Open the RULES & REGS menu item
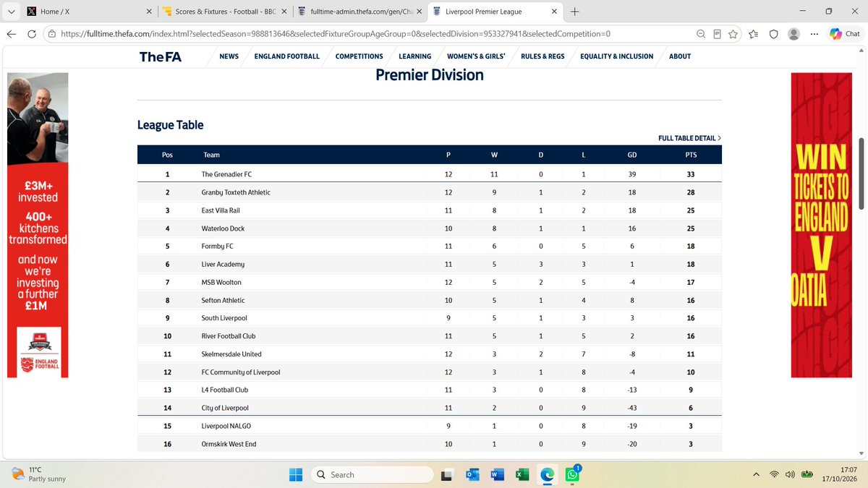868x488 pixels. pyautogui.click(x=542, y=56)
